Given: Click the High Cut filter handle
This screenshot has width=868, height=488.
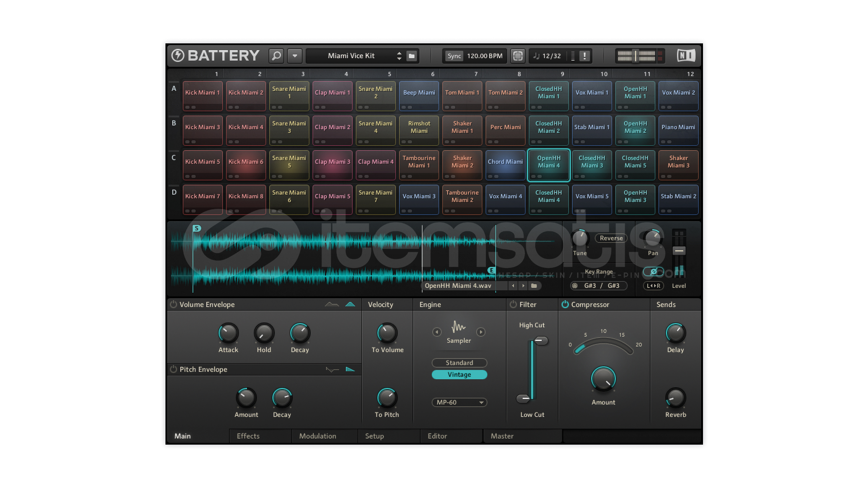Looking at the screenshot, I should [541, 340].
